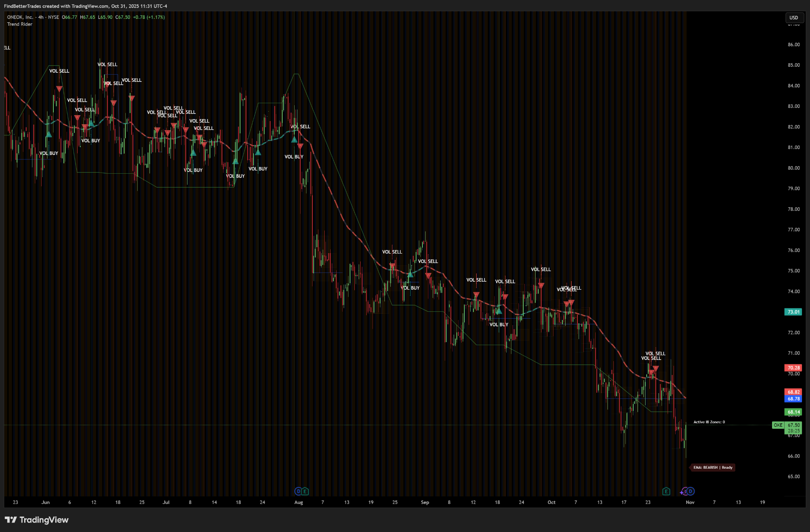Click the earnings E icon near August
810x532 pixels.
[305, 491]
